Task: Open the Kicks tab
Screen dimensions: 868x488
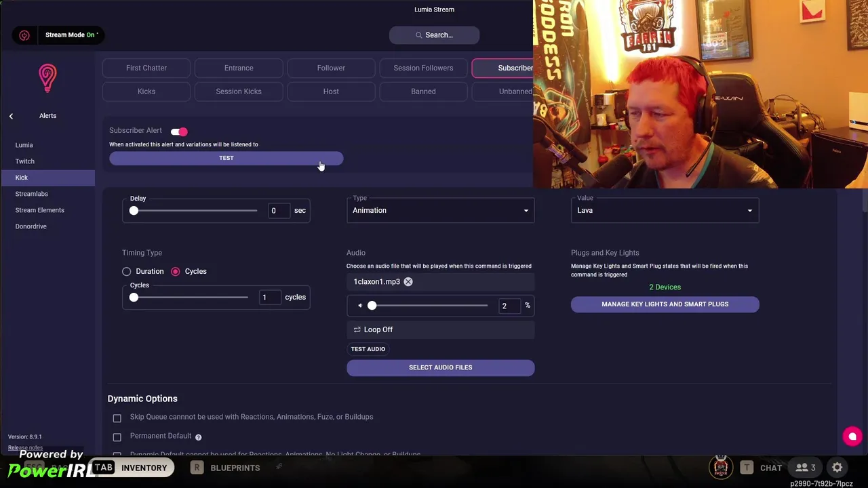Action: coord(146,91)
